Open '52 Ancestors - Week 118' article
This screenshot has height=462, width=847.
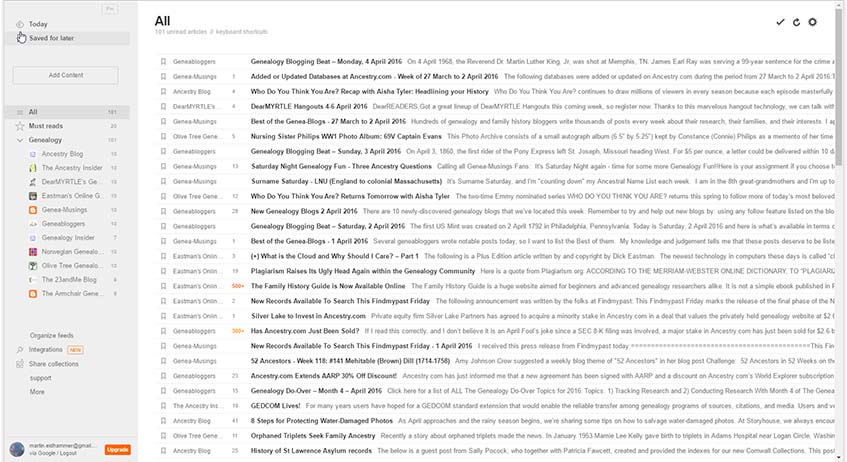click(350, 361)
